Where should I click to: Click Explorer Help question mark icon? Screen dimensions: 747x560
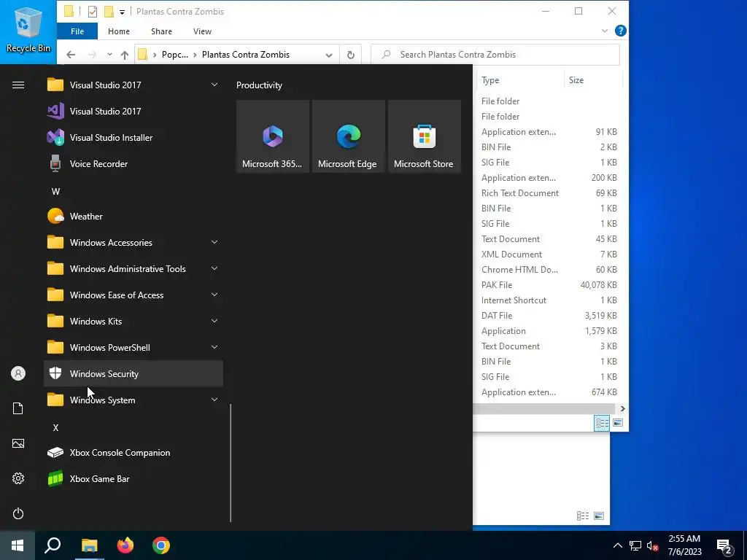[x=620, y=31]
